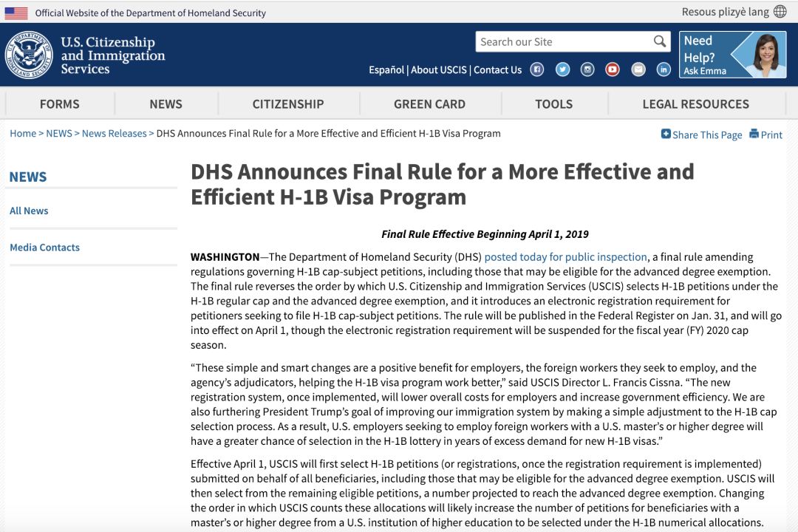Click the Share This Page plus icon
Image resolution: width=798 pixels, height=532 pixels.
click(x=666, y=134)
